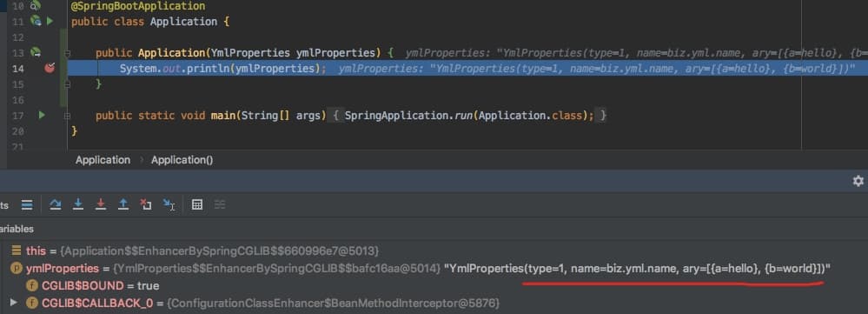The width and height of the screenshot is (868, 314).
Task: Expand the CGLIB$CALLBACK_0 variable node
Action: [14, 303]
